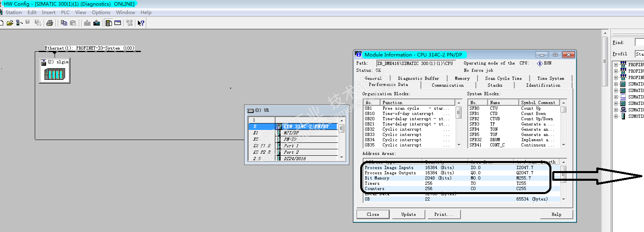Viewport: 644px width, 232px height.
Task: Open the Window menu
Action: tap(125, 13)
